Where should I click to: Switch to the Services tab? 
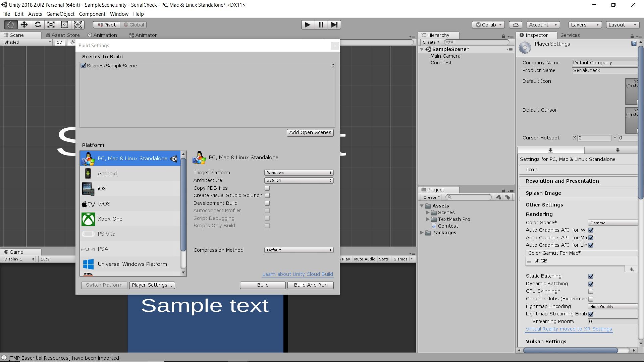(570, 35)
